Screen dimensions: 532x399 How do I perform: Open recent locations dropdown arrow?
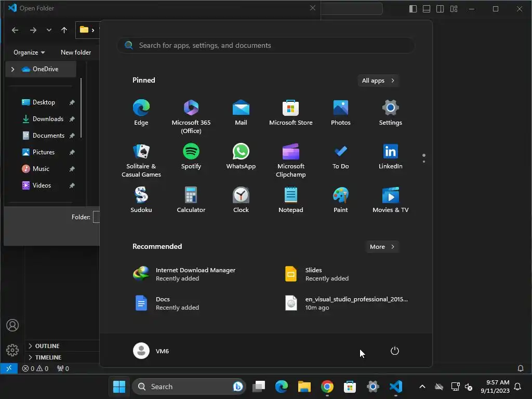click(49, 30)
